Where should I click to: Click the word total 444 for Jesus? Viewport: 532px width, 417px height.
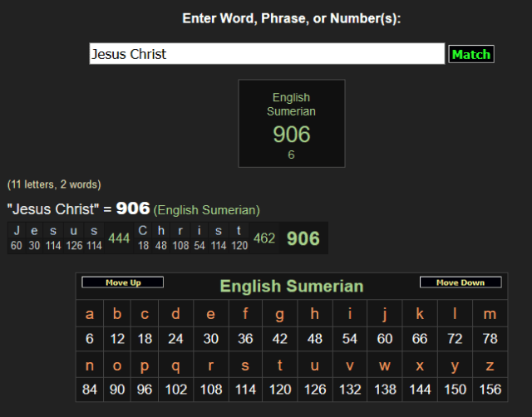coord(119,239)
